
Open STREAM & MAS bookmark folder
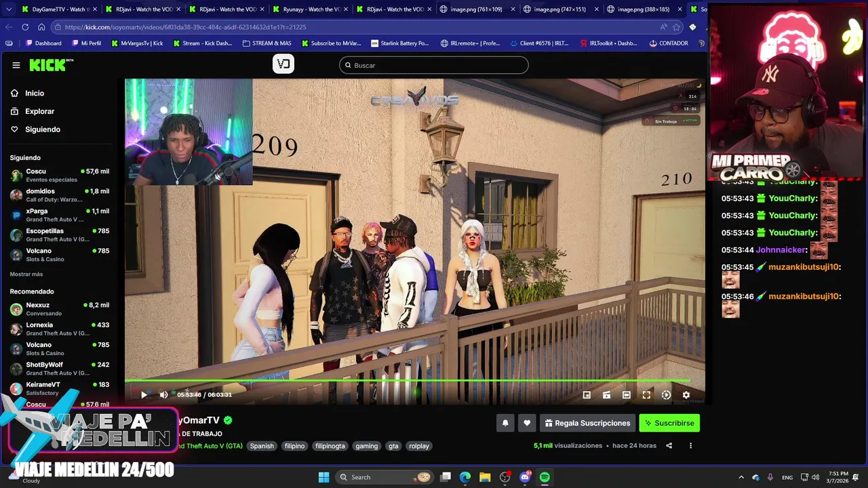(267, 43)
